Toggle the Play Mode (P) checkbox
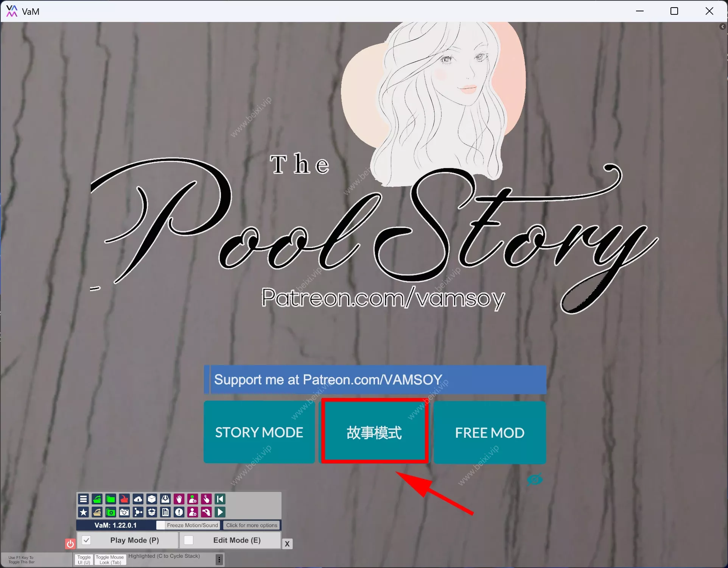Screen dimensions: 728x568 tap(86, 540)
